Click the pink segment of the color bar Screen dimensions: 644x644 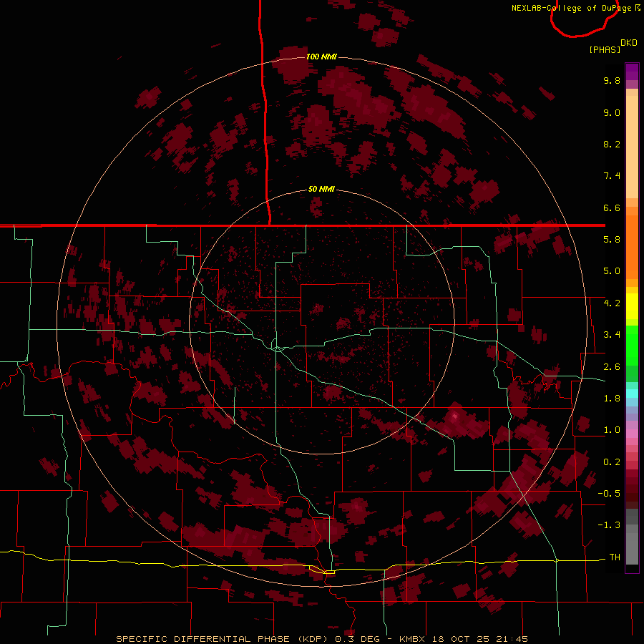pos(632,434)
